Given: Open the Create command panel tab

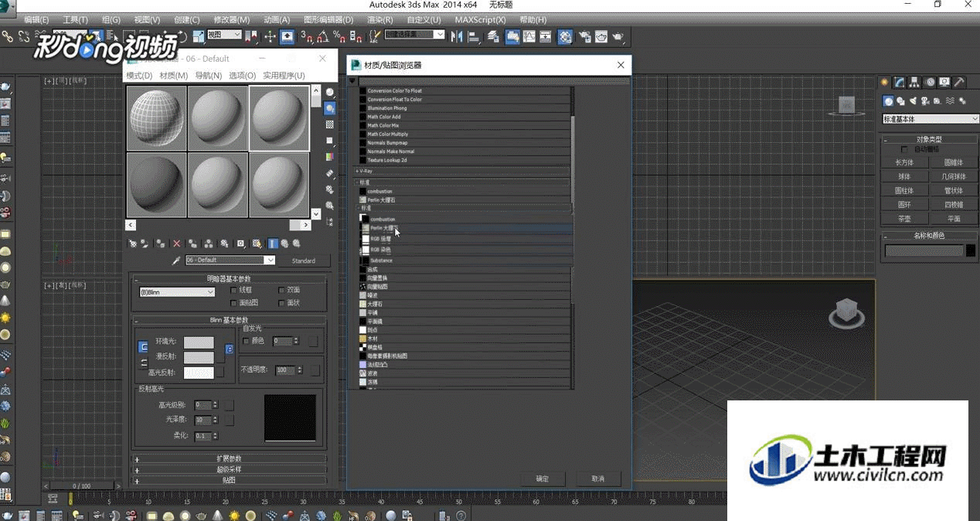Looking at the screenshot, I should [x=885, y=82].
